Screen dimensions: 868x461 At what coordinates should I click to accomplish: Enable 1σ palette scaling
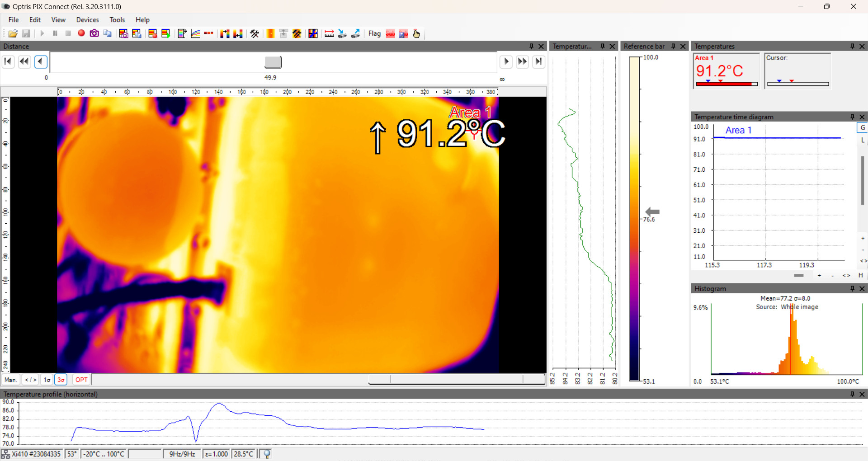[x=47, y=379]
